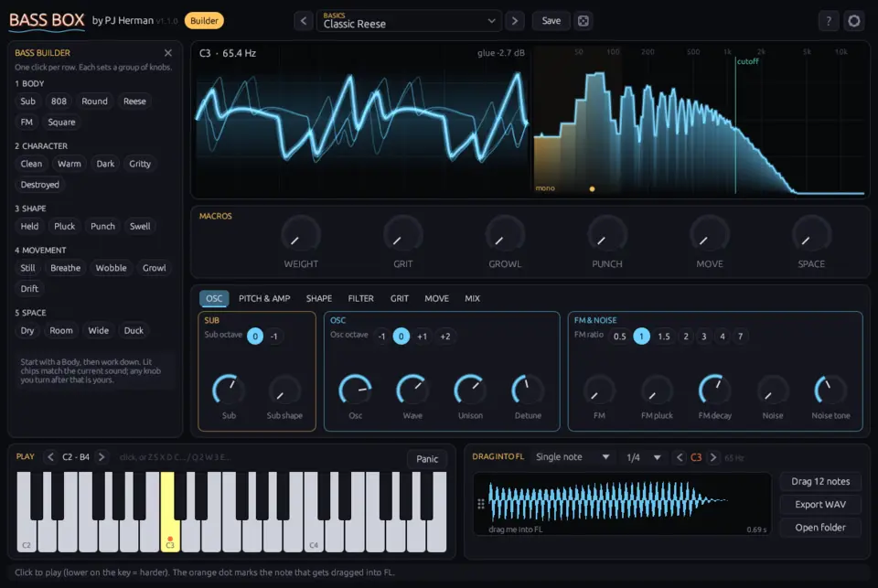Open the 1/4 note length dropdown
878x588 pixels.
tap(643, 457)
